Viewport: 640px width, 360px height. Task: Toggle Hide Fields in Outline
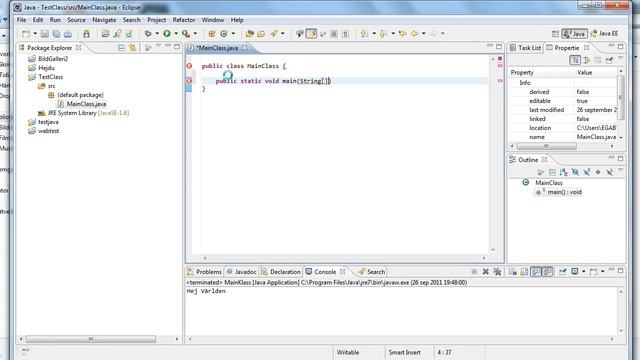tap(575, 172)
